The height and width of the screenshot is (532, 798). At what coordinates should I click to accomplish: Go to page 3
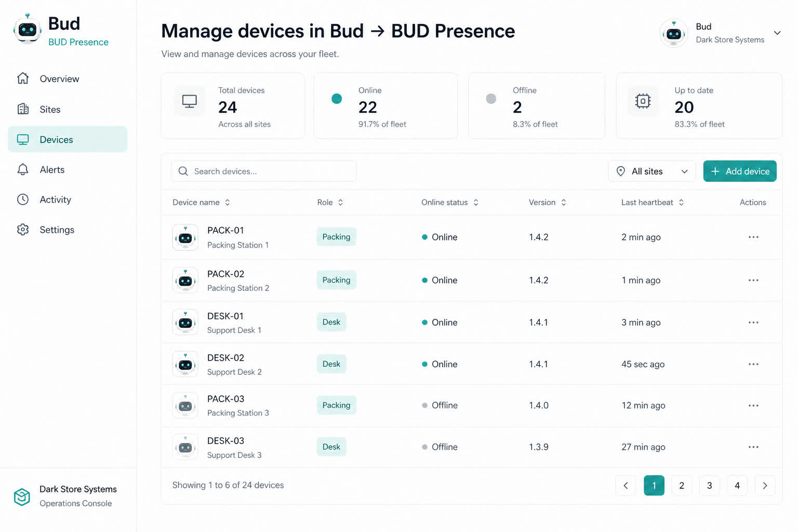(x=709, y=485)
